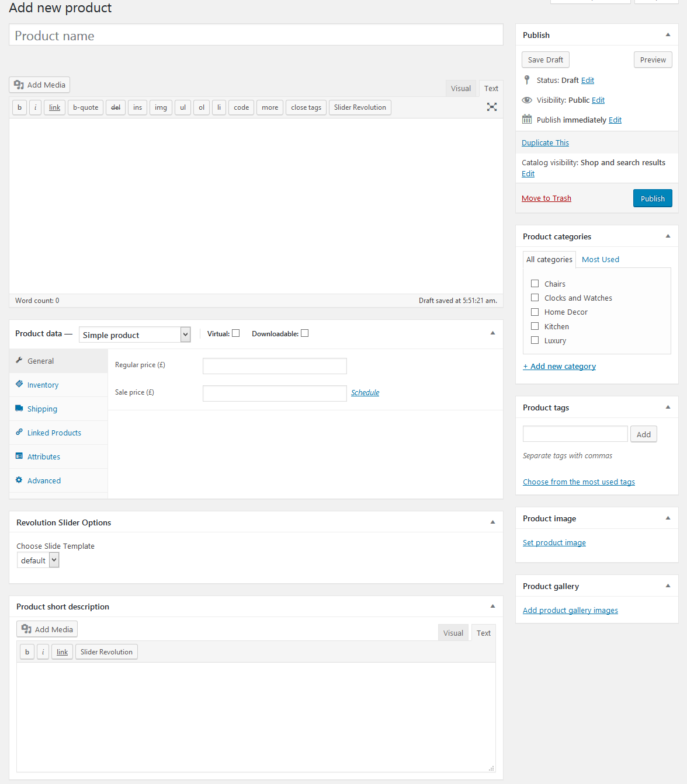Open the Shipping truck icon tab
Screen dimensions: 687x784
19,409
